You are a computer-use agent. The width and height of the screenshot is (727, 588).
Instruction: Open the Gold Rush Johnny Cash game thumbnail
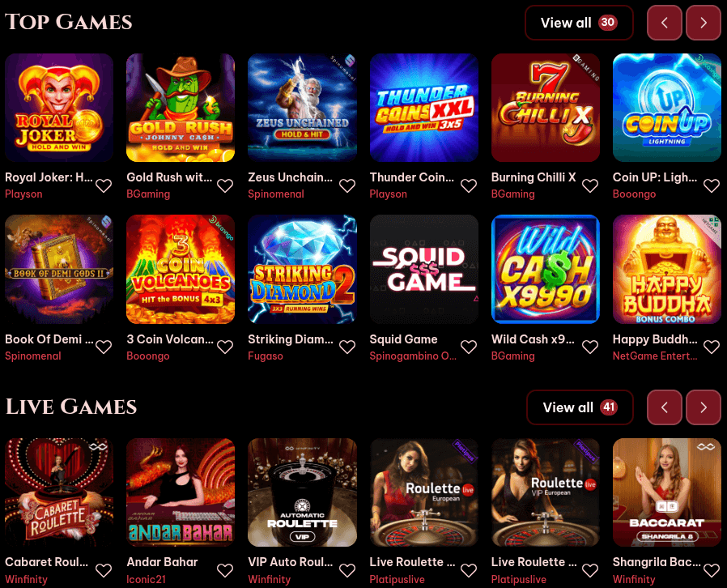point(181,108)
